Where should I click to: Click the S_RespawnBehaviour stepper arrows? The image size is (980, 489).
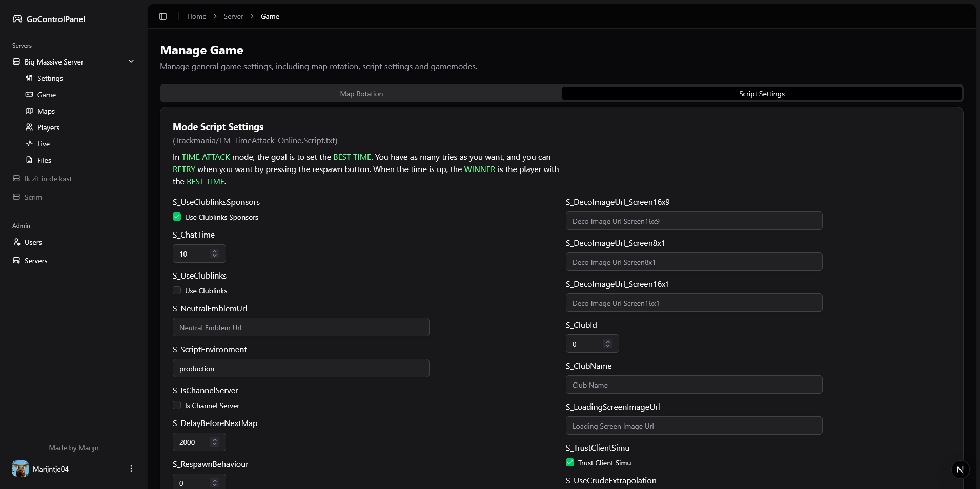tap(215, 483)
